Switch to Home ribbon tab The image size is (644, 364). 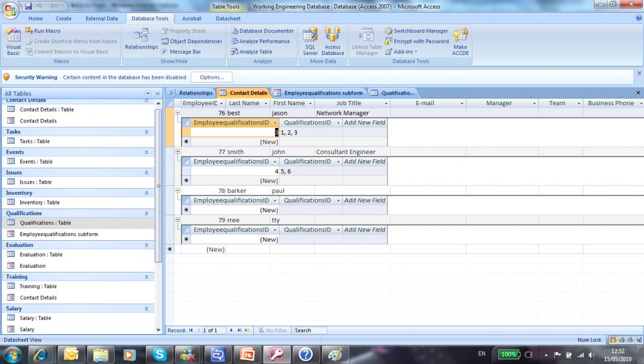click(x=35, y=19)
